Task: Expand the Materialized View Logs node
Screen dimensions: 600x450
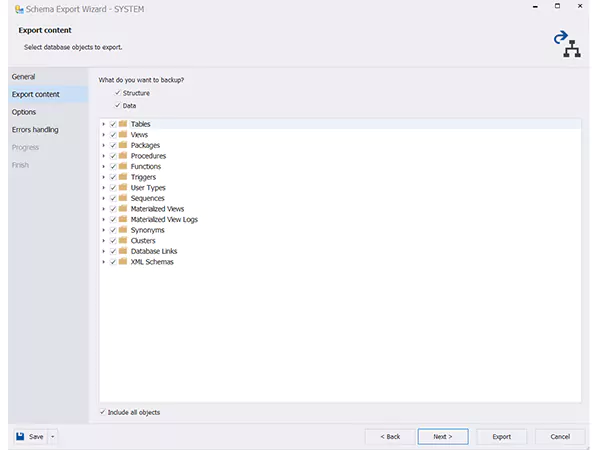Action: (x=103, y=219)
